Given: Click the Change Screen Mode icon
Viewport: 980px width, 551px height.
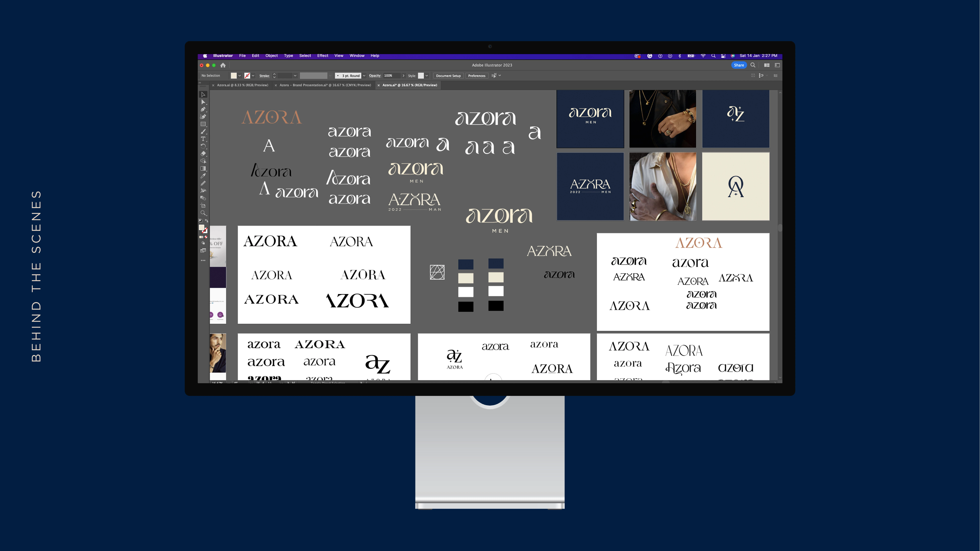Looking at the screenshot, I should pyautogui.click(x=203, y=251).
